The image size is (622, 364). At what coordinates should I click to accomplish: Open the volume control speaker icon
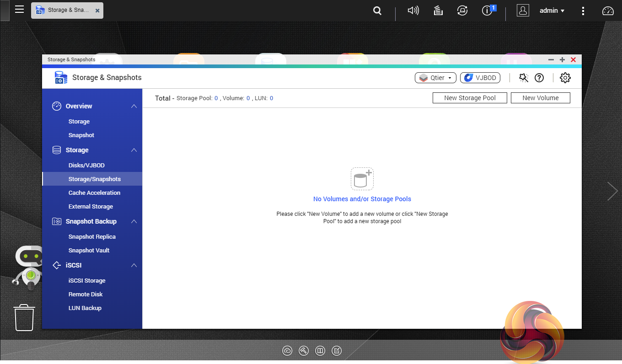pos(413,11)
